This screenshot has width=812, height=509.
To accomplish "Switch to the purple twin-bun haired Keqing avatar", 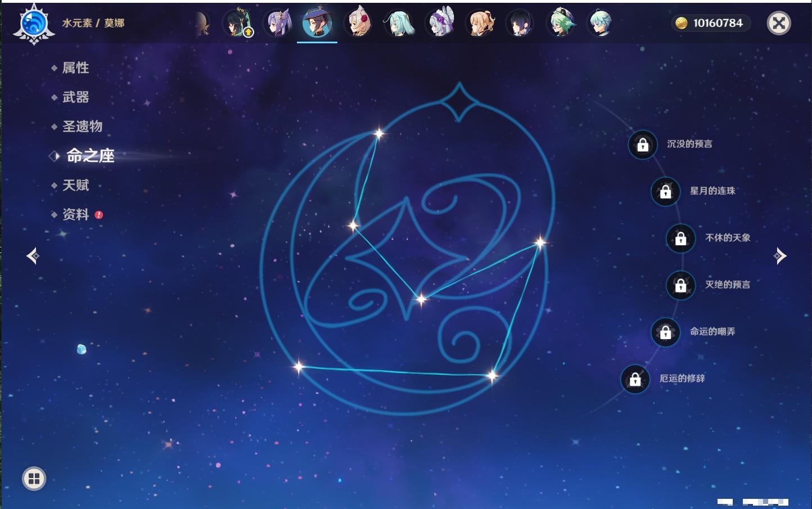I will click(x=278, y=23).
